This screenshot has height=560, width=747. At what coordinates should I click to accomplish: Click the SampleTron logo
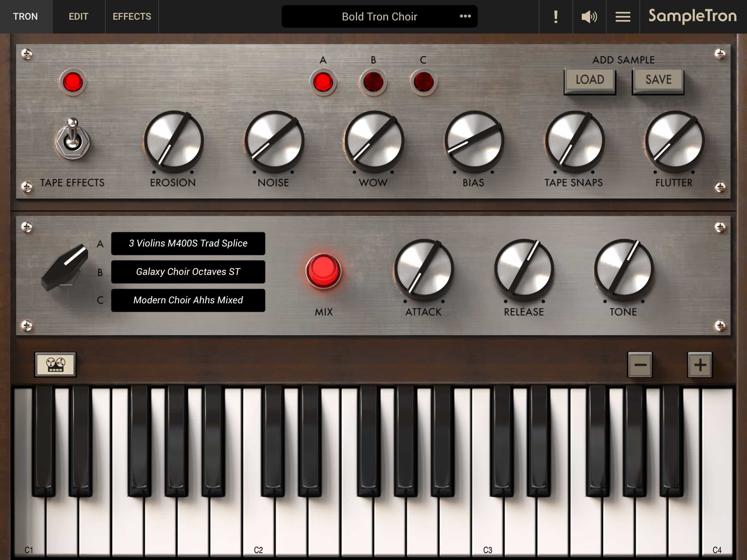click(692, 16)
